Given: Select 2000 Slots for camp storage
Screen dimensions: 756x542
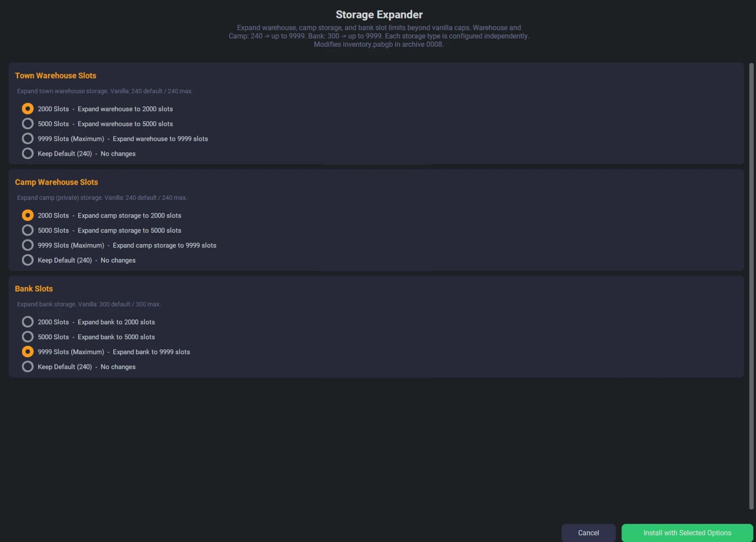Looking at the screenshot, I should pos(28,216).
